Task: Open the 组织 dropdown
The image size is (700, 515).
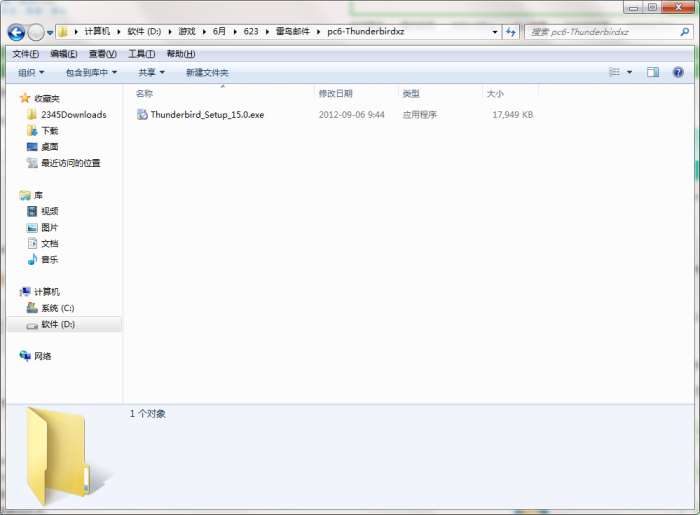Action: pyautogui.click(x=31, y=72)
